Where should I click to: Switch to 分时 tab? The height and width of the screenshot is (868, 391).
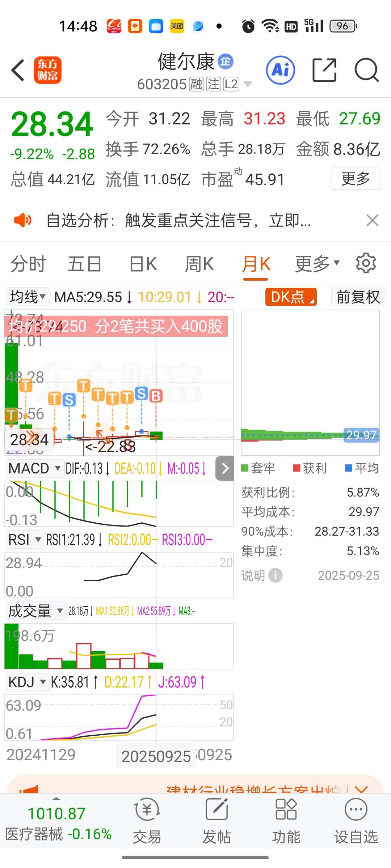coord(28,264)
